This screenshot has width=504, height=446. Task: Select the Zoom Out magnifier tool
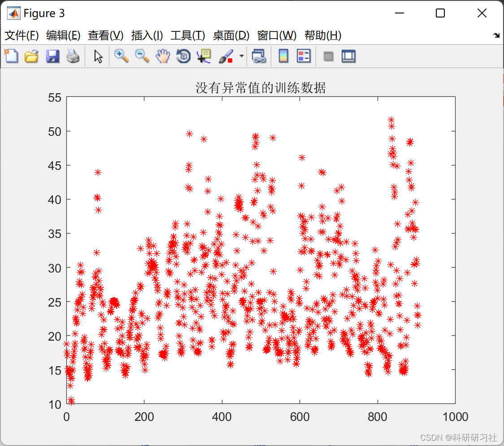142,56
